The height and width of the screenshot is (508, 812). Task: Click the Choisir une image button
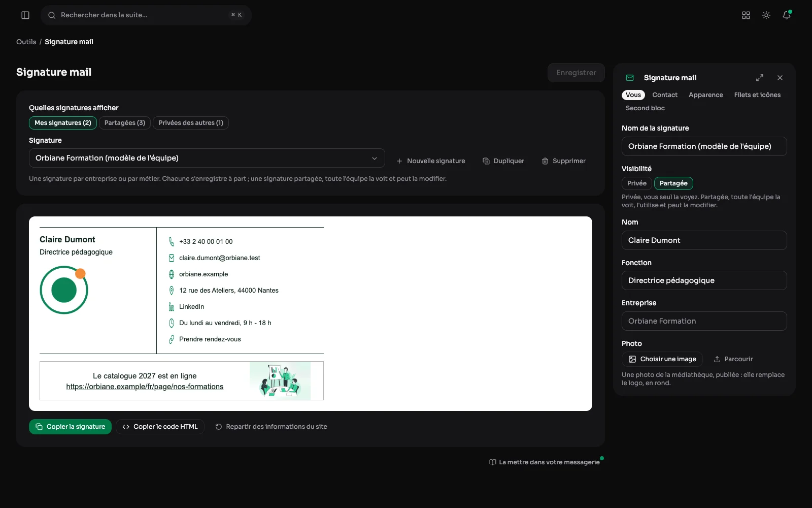[662, 359]
